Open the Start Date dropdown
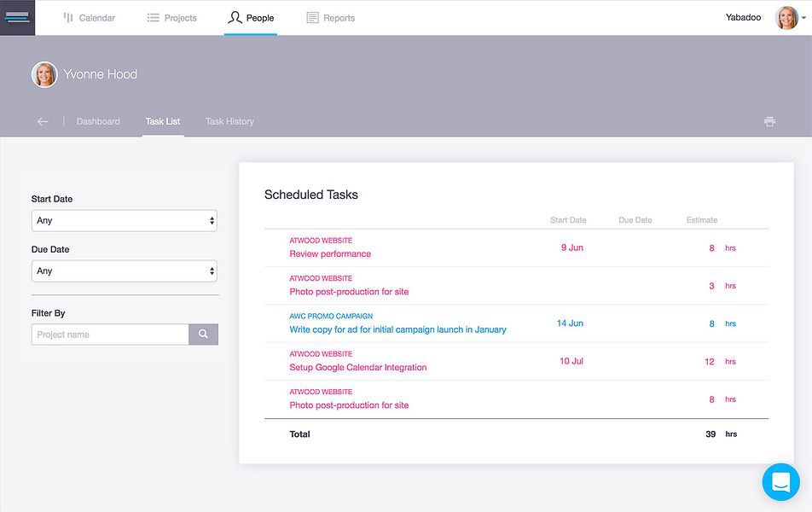Screen dimensions: 812x512 124,220
